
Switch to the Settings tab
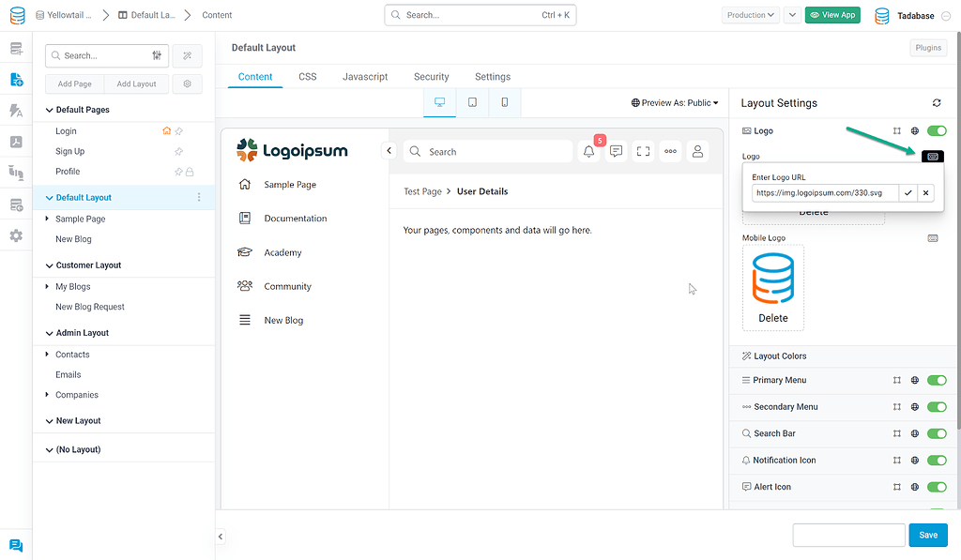click(x=493, y=77)
